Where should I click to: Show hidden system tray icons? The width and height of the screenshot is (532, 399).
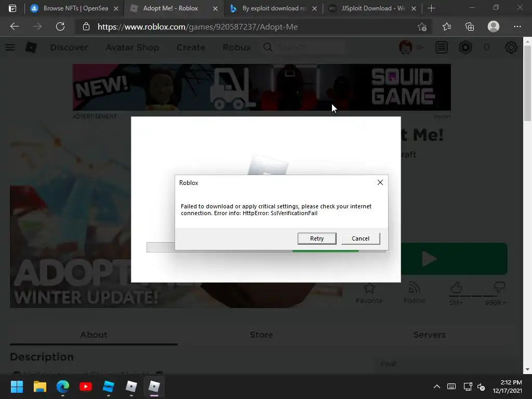coord(436,387)
